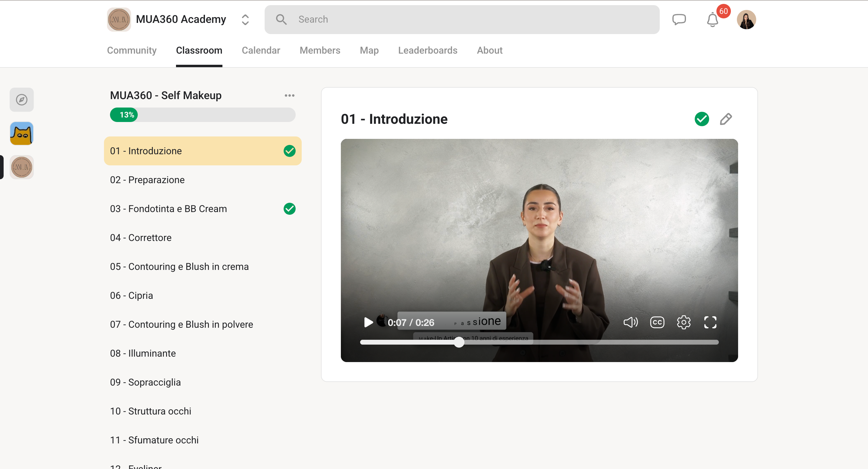Select the Classroom tab
This screenshot has height=469, width=868.
pyautogui.click(x=199, y=51)
